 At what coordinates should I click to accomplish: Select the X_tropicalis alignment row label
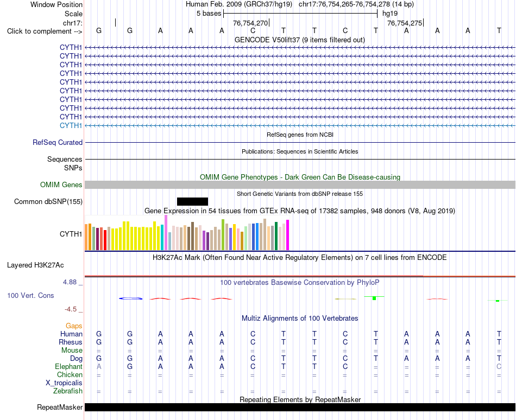pyautogui.click(x=64, y=383)
